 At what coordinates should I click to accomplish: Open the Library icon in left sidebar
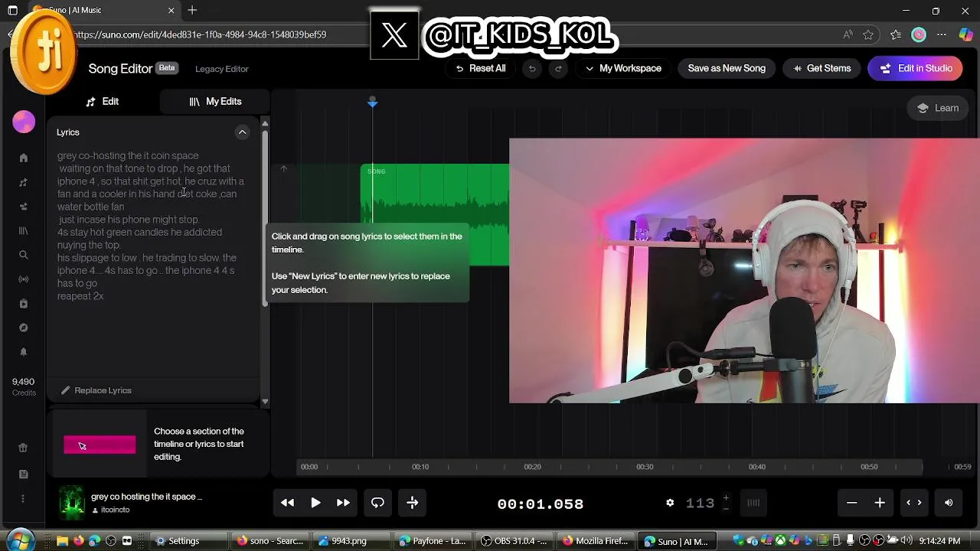click(24, 230)
